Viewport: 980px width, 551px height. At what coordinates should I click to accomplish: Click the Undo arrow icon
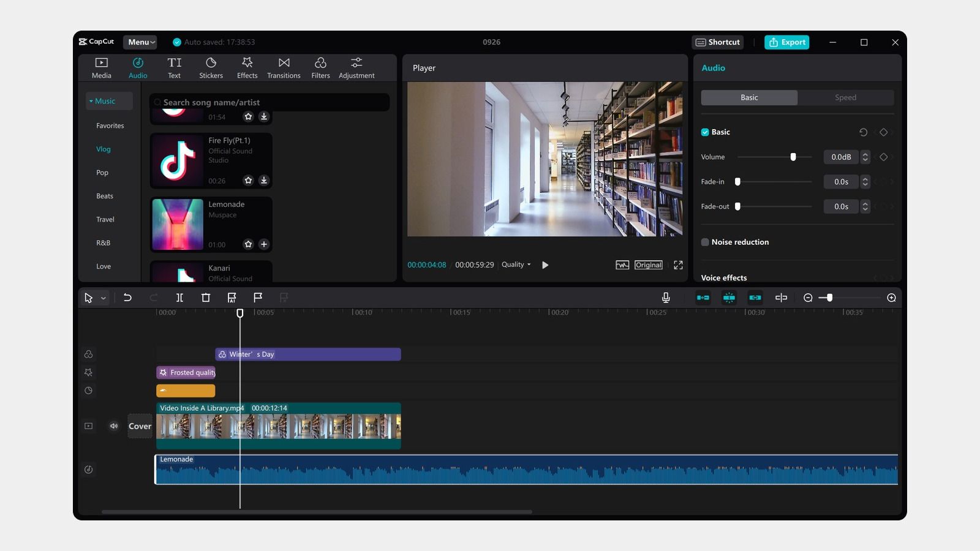point(127,298)
